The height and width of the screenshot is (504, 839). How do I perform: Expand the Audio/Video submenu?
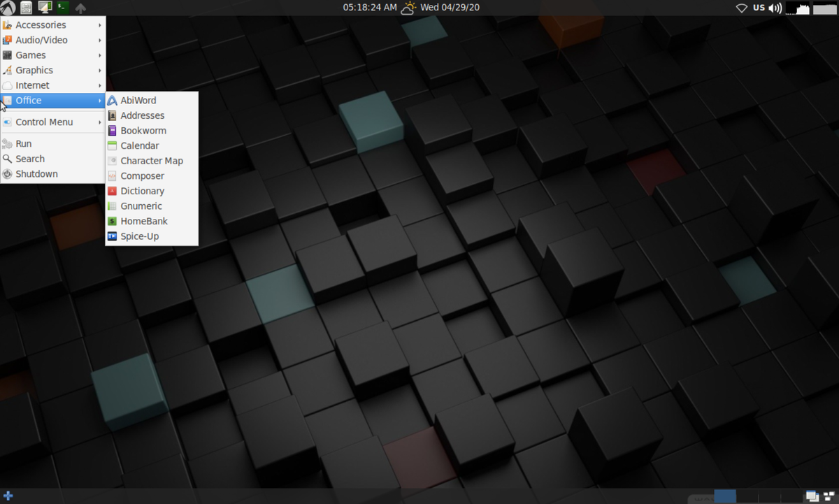click(53, 40)
